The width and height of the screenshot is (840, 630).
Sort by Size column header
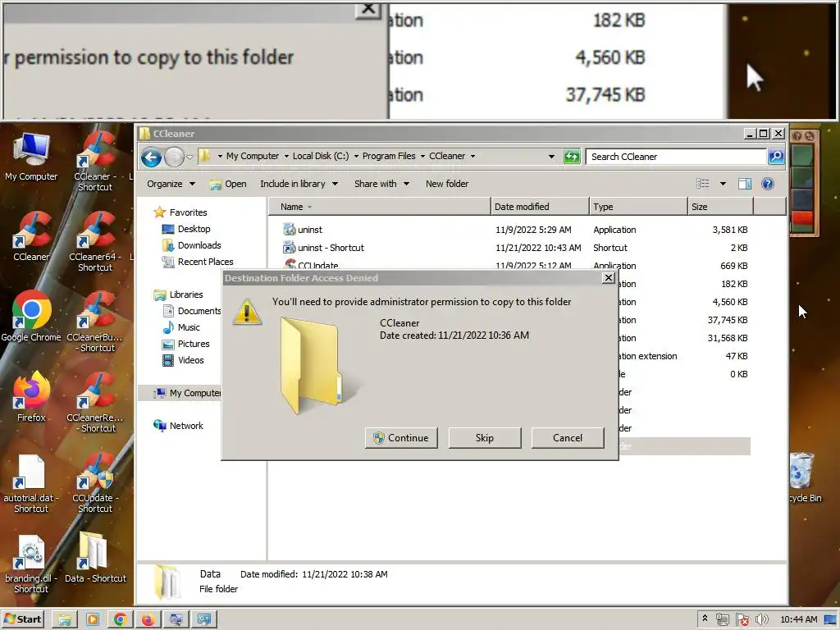[x=720, y=207]
